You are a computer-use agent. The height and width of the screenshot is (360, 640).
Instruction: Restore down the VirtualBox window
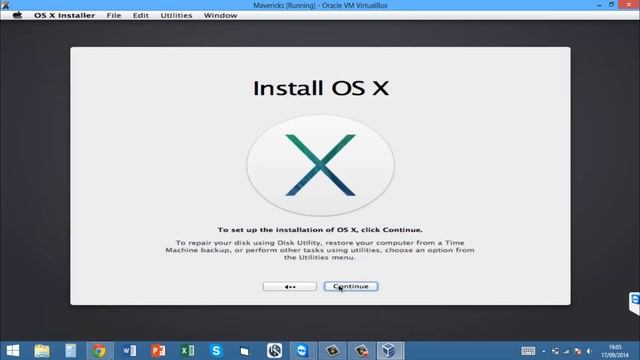click(x=611, y=4)
